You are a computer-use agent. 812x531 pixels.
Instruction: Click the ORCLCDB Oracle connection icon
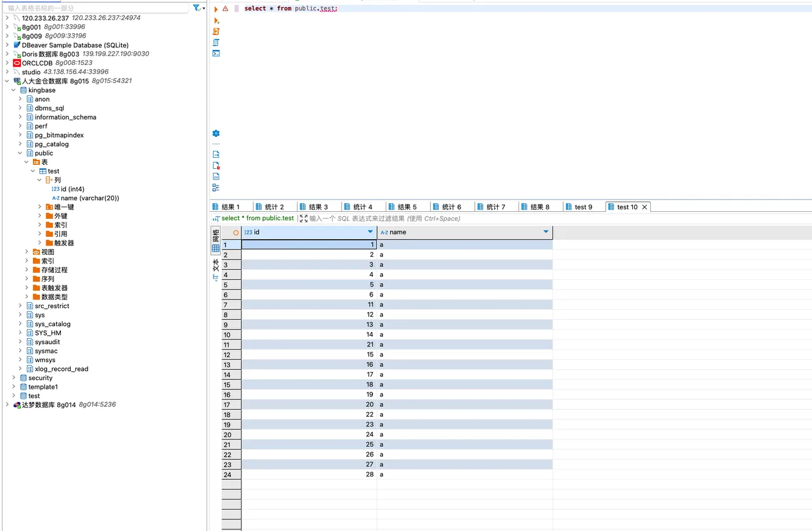[17, 63]
